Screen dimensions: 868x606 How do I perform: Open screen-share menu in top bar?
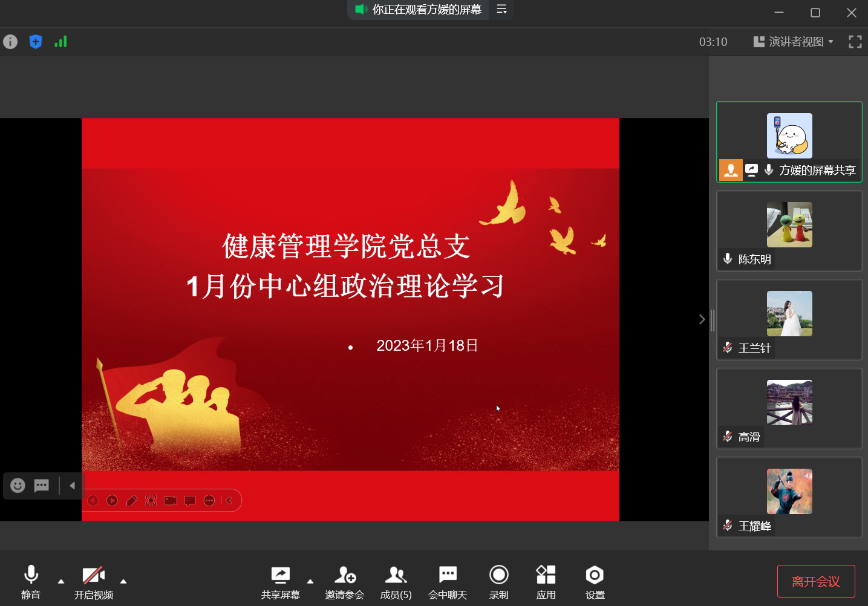coord(501,9)
